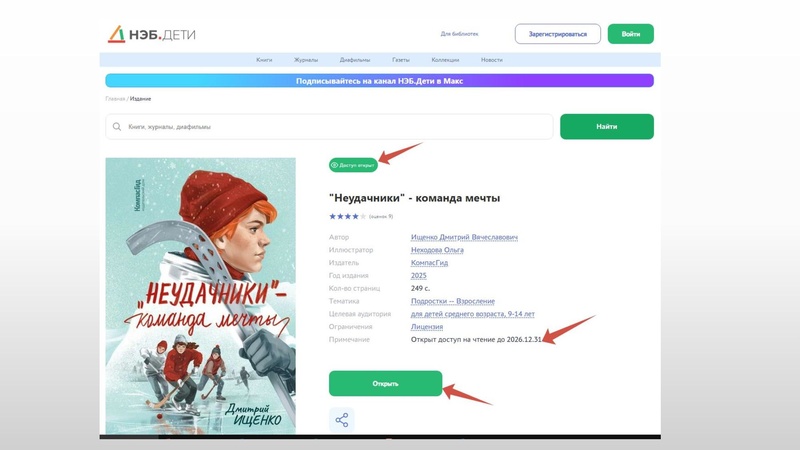Open the Подростки -- Взросление topic link

(453, 301)
